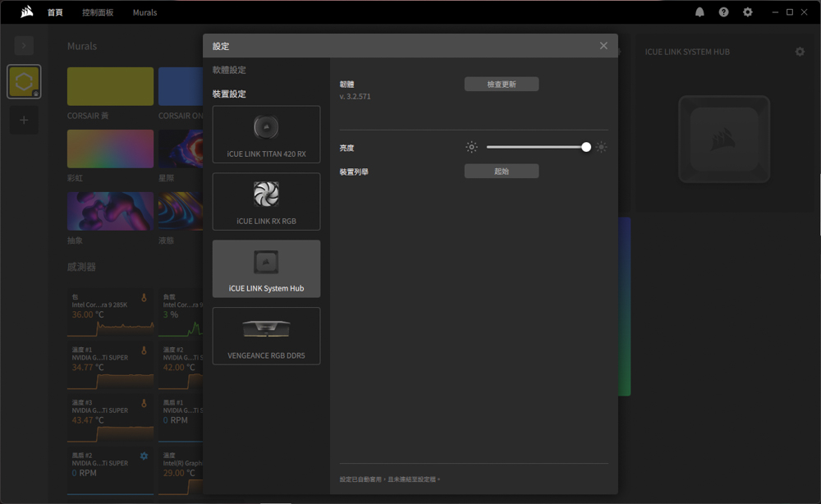Close the 設定 dialog

pyautogui.click(x=603, y=46)
